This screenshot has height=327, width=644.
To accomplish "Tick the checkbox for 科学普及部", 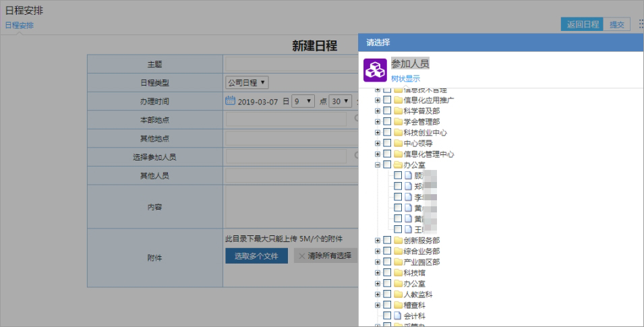I will tap(387, 111).
